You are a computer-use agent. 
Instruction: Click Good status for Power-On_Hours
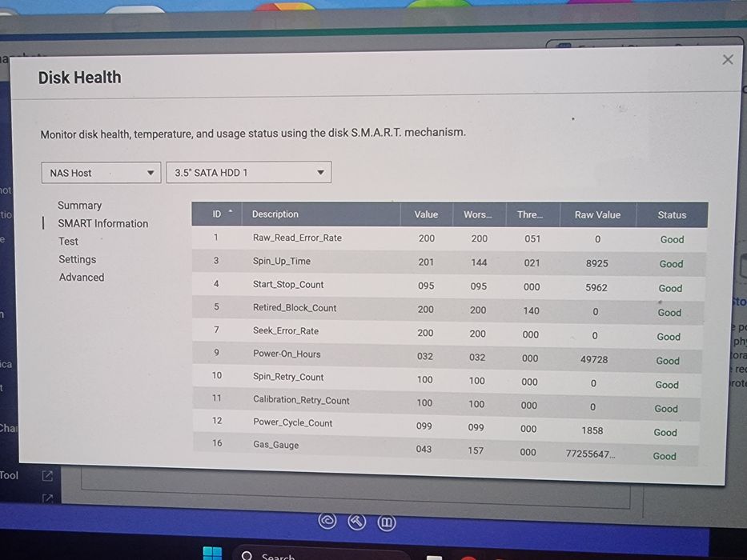(668, 361)
